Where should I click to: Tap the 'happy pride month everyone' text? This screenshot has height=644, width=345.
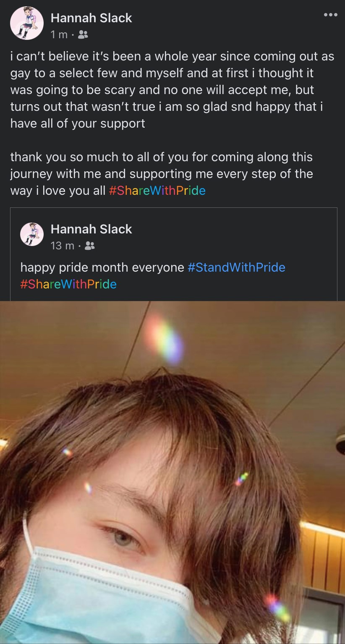[102, 267]
